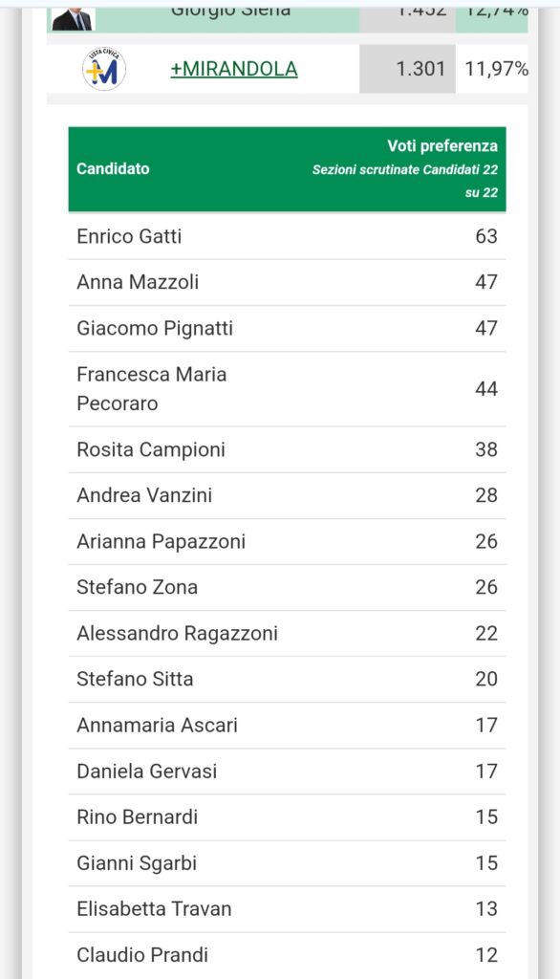This screenshot has height=979, width=560.
Task: Click the Stefano Sitta row
Action: [x=288, y=680]
